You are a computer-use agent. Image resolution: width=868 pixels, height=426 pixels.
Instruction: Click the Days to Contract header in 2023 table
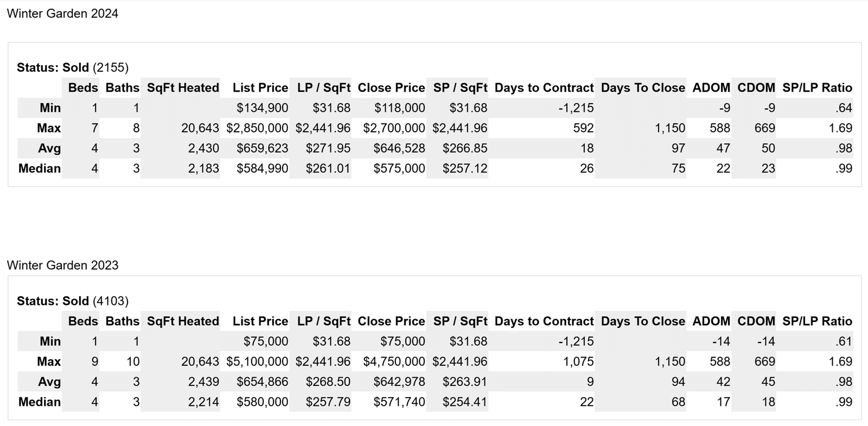click(x=544, y=321)
